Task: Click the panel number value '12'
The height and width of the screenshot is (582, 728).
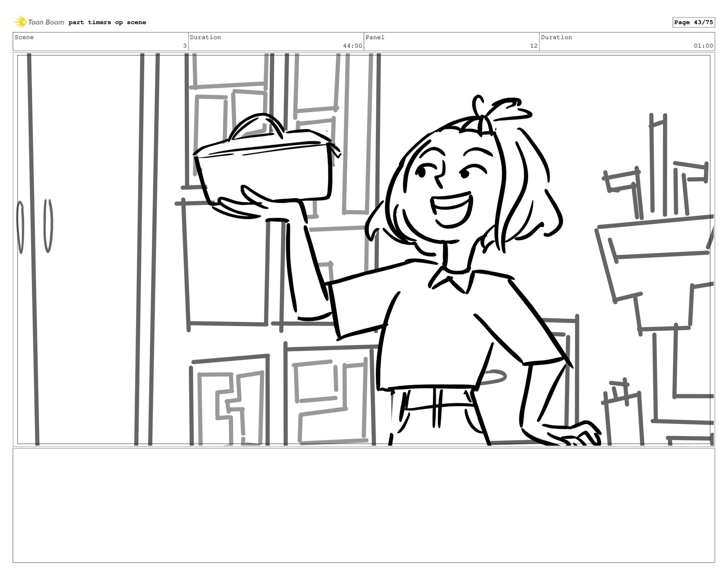Action: [533, 46]
